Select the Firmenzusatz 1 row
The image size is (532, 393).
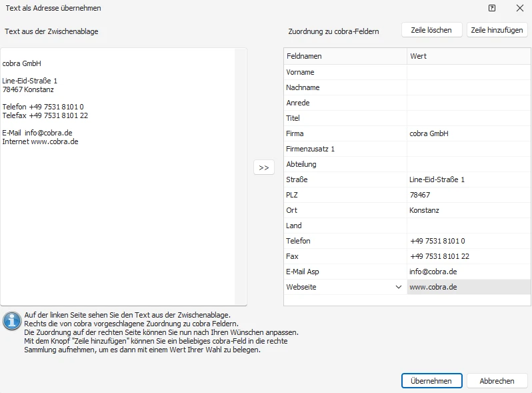(x=407, y=149)
